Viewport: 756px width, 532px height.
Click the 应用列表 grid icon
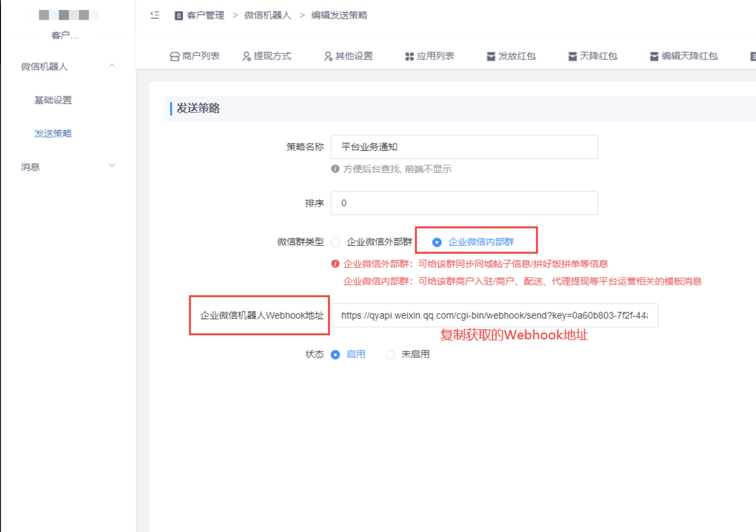409,56
